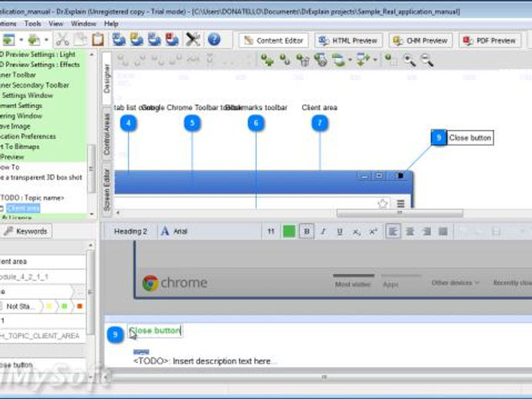Delete annotation with trash icon
Image resolution: width=532 pixels, height=399 pixels.
click(x=303, y=60)
